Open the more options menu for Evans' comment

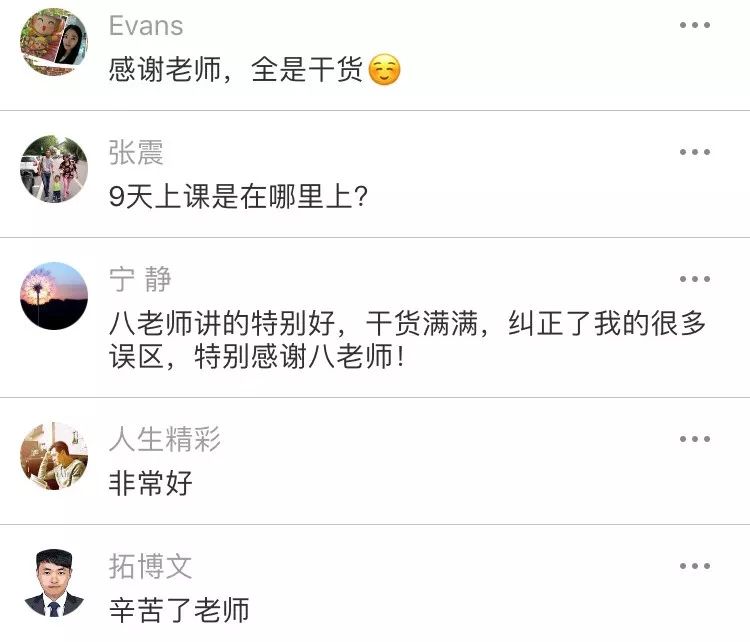pyautogui.click(x=694, y=26)
